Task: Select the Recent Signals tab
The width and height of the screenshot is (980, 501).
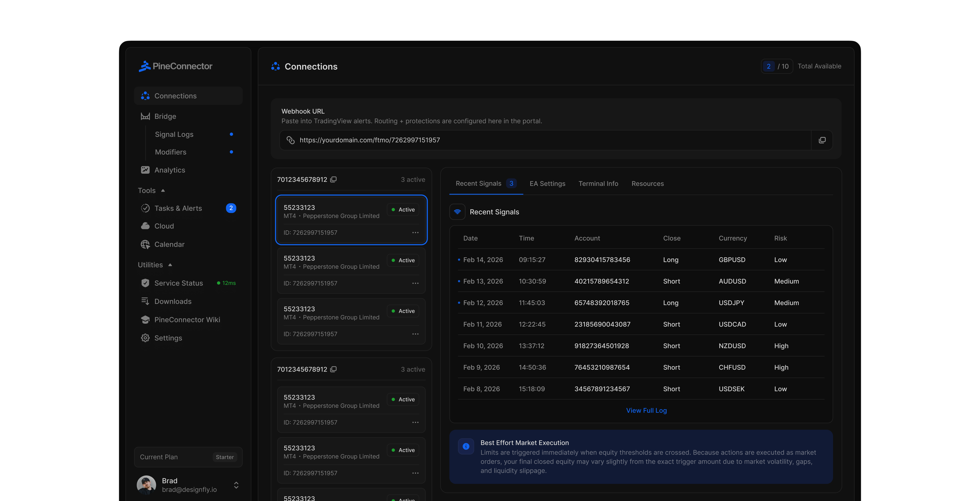Action: coord(486,183)
